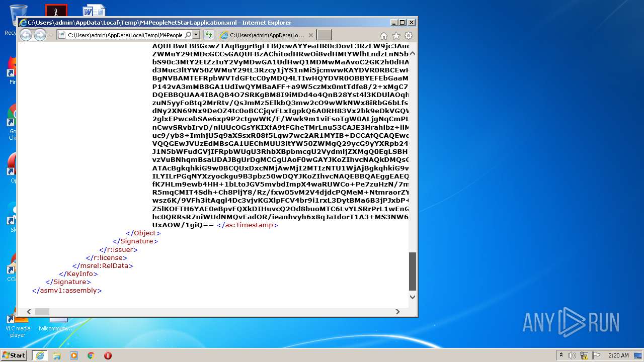
Task: Select the fallcommunit desktop file
Action: coord(56,324)
